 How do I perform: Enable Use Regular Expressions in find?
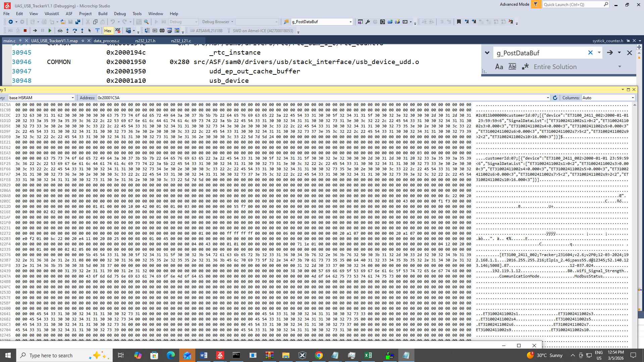[x=525, y=67]
